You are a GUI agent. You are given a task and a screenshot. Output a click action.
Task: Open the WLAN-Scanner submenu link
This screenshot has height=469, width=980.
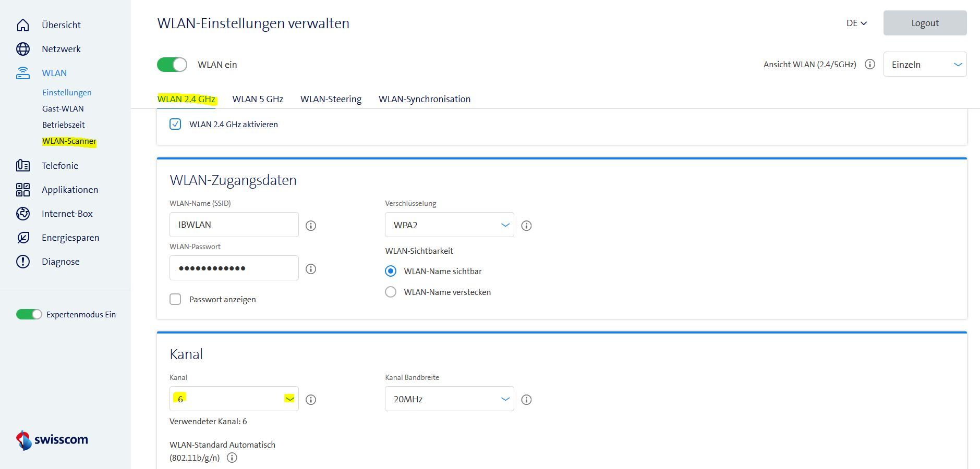(69, 141)
